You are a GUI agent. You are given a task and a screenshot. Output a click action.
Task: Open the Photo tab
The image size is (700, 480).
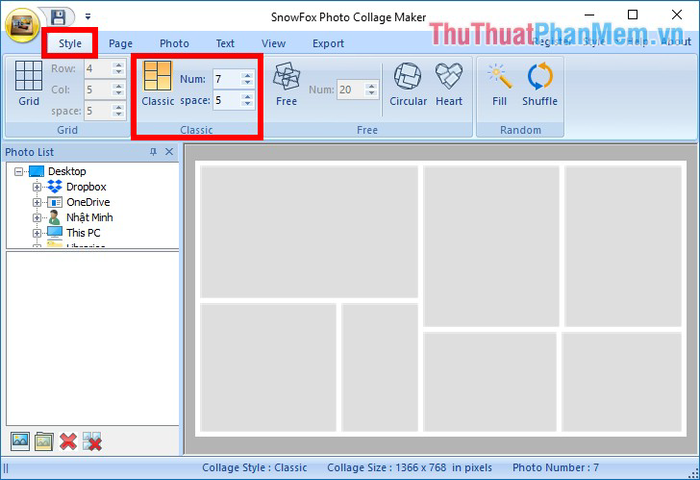(x=174, y=43)
